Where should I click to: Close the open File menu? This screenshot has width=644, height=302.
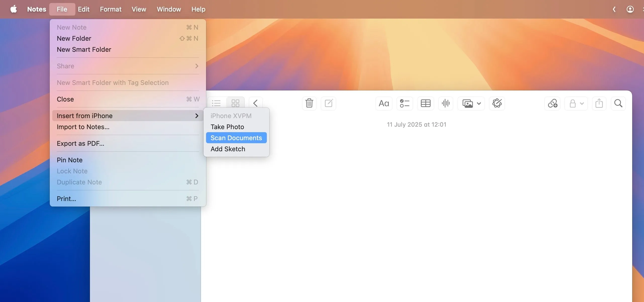[x=62, y=9]
